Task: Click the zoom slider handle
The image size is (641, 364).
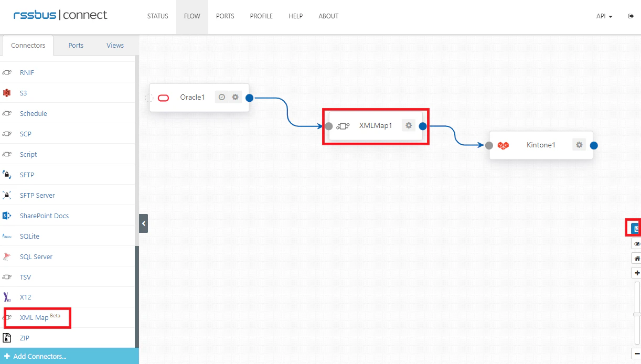Action: [x=637, y=314]
